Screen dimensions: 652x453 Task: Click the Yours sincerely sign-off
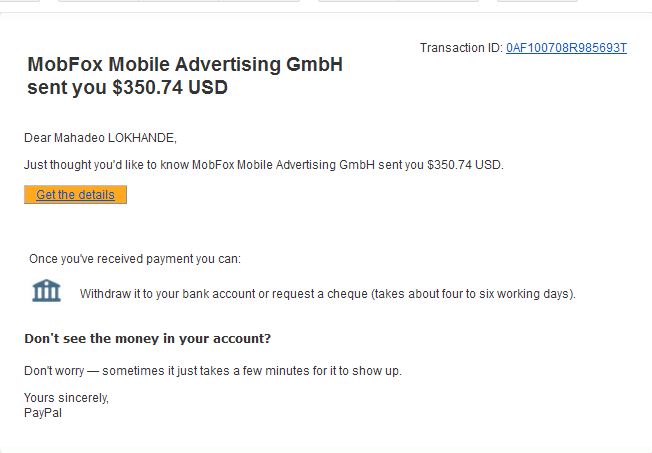coord(66,398)
